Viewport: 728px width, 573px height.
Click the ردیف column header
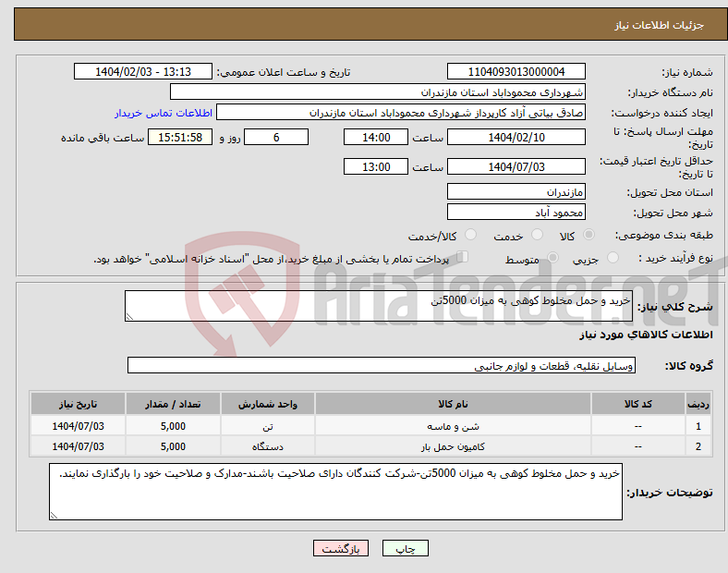coord(698,404)
